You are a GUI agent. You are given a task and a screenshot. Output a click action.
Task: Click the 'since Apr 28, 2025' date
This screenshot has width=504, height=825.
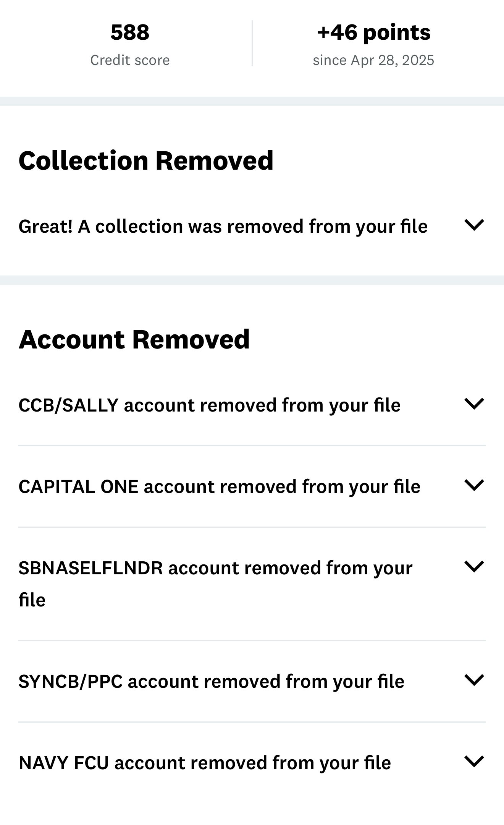pos(373,60)
